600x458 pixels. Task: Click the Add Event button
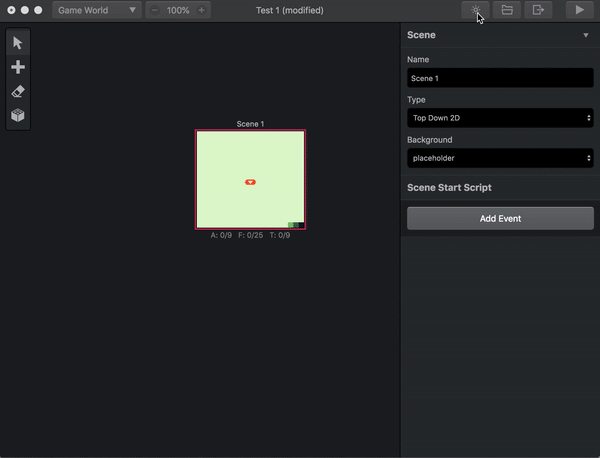pyautogui.click(x=500, y=218)
